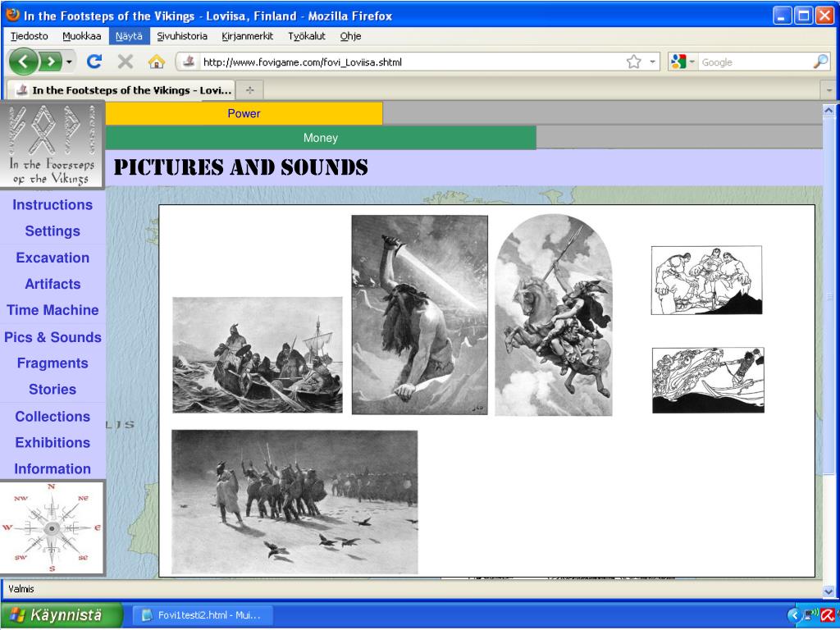Click the network connection tray icon

[x=811, y=615]
